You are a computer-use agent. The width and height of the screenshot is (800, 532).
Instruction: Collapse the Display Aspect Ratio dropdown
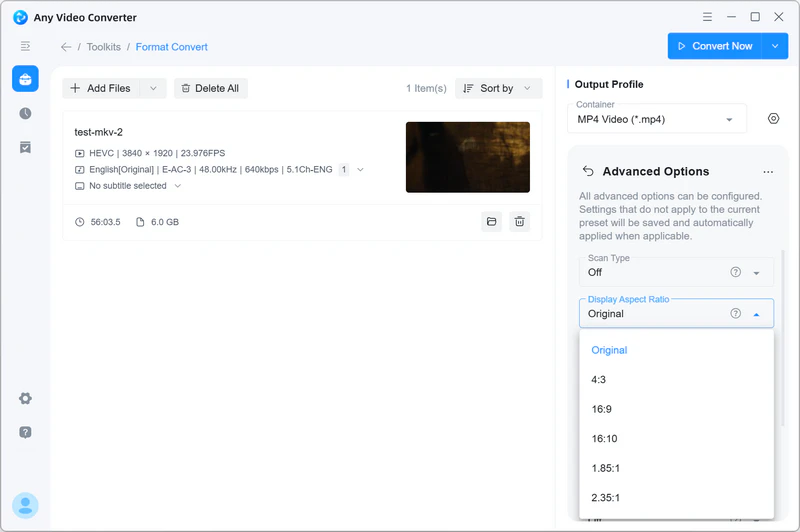pos(756,315)
